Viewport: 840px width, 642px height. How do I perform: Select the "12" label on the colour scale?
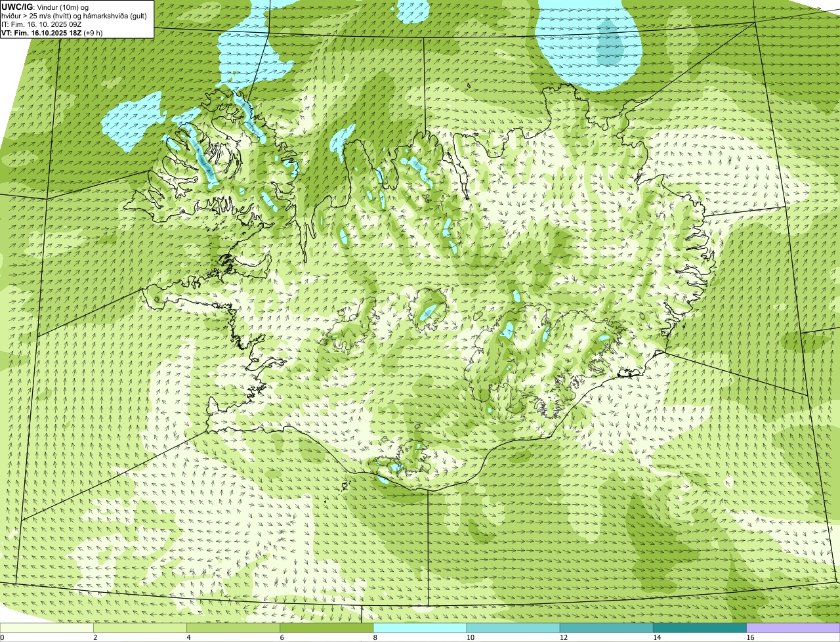click(x=563, y=637)
